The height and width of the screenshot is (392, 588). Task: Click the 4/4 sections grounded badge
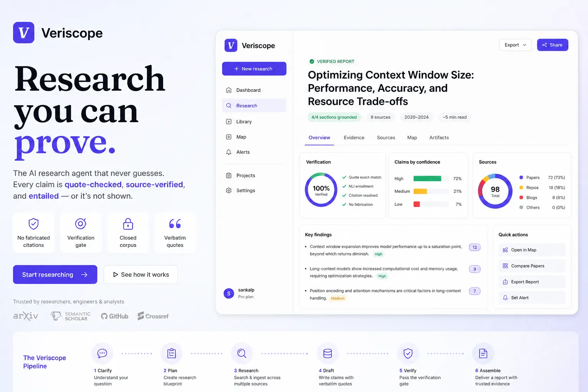[x=334, y=117]
